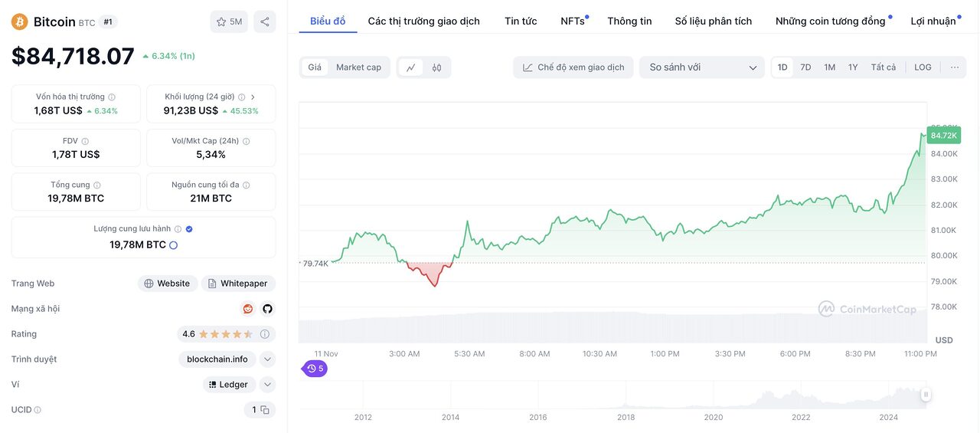
Task: Click info icon next to Vốn hóa thị trường
Action: coord(112,97)
